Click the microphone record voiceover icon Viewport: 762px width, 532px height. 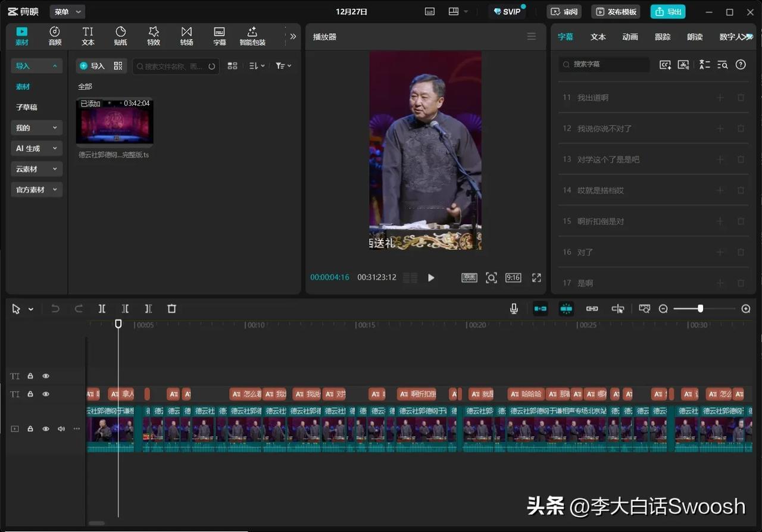click(514, 309)
